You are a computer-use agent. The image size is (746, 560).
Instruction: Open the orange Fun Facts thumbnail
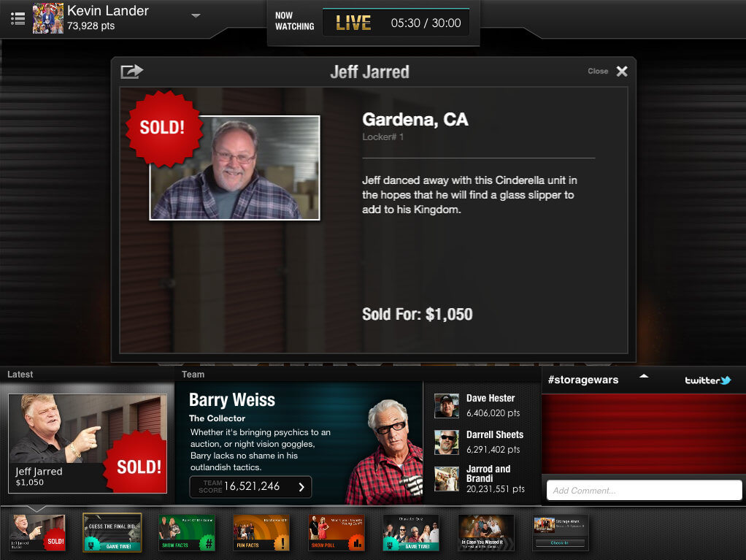coord(261,532)
